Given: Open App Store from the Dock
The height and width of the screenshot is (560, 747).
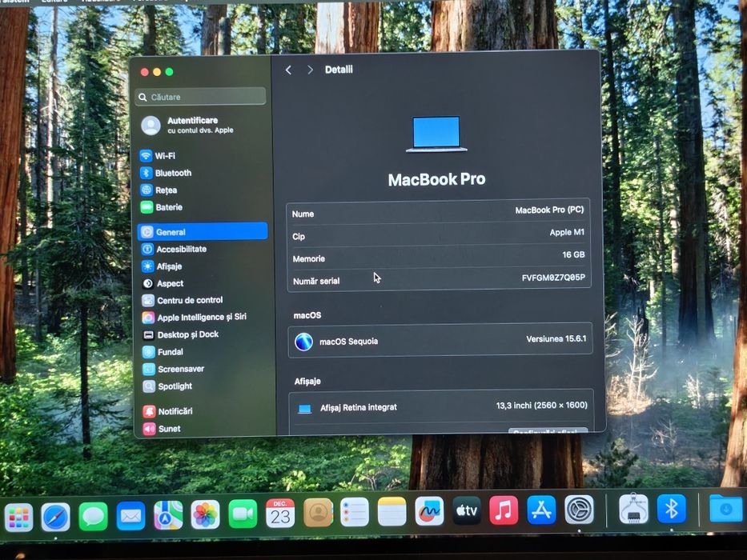Looking at the screenshot, I should pos(542,510).
